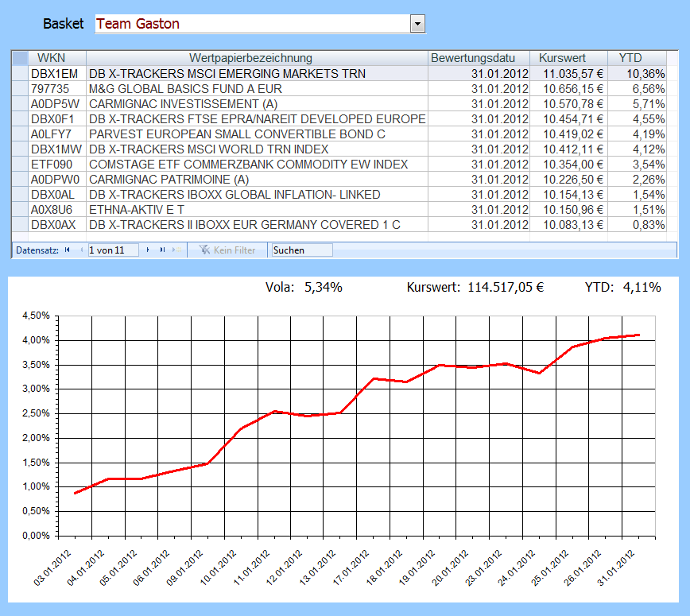Sort by Wertpapierbezeichnung column header
The height and width of the screenshot is (616, 690).
[256, 58]
